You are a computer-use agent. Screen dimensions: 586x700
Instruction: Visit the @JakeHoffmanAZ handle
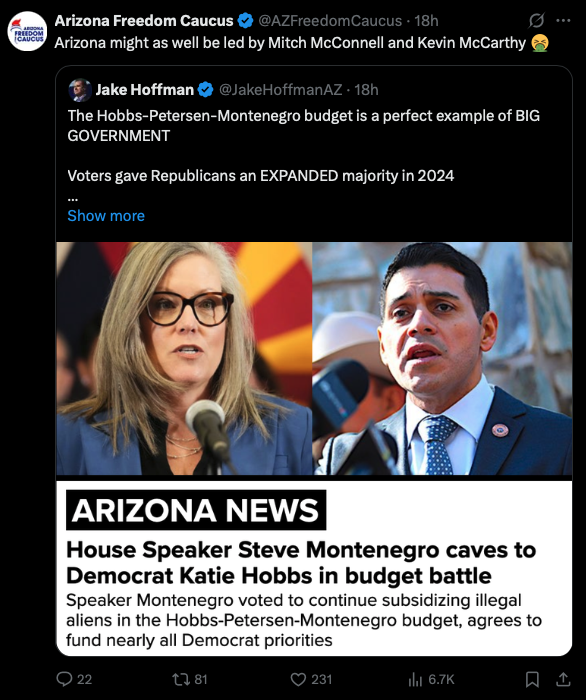click(280, 90)
